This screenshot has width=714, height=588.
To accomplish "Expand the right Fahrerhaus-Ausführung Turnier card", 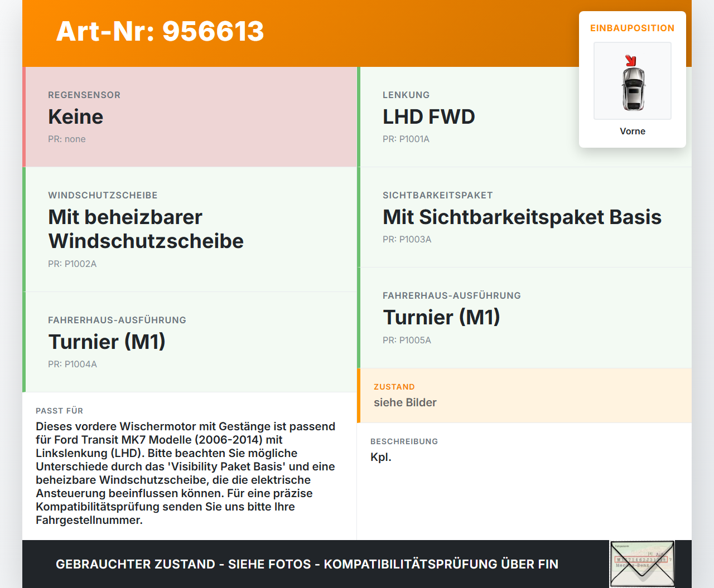I will (524, 317).
